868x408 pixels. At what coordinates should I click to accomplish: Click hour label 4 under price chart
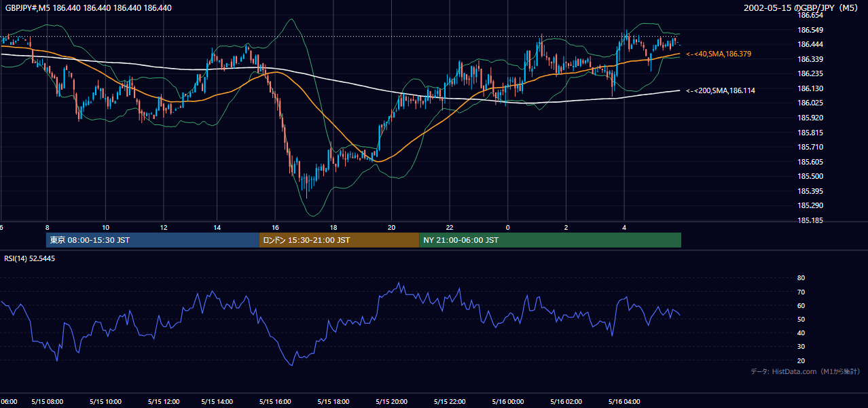(x=624, y=227)
